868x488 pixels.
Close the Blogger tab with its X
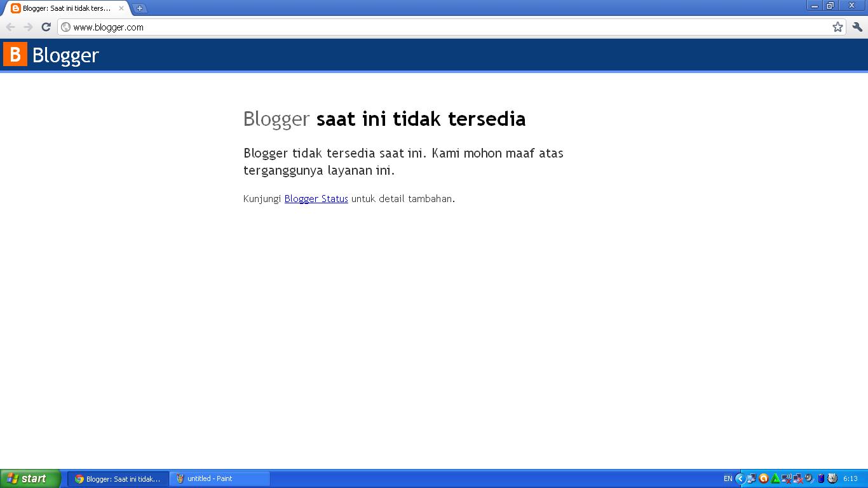(121, 8)
